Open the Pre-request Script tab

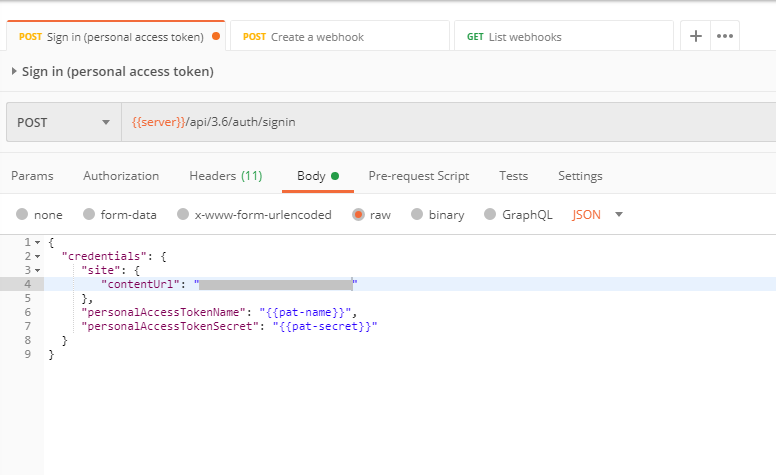point(418,176)
